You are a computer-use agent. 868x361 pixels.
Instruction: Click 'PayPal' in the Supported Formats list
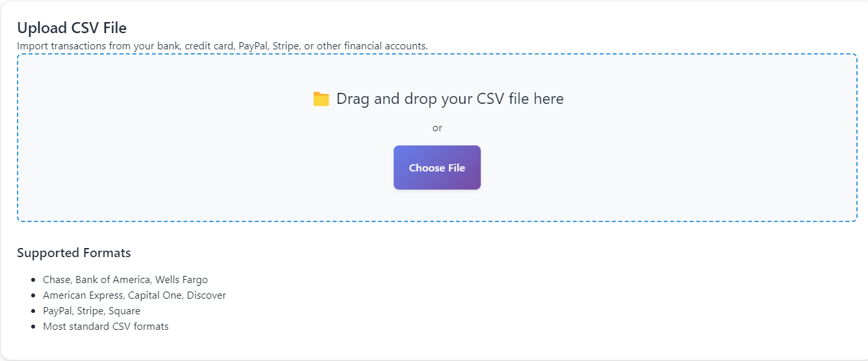(x=58, y=311)
